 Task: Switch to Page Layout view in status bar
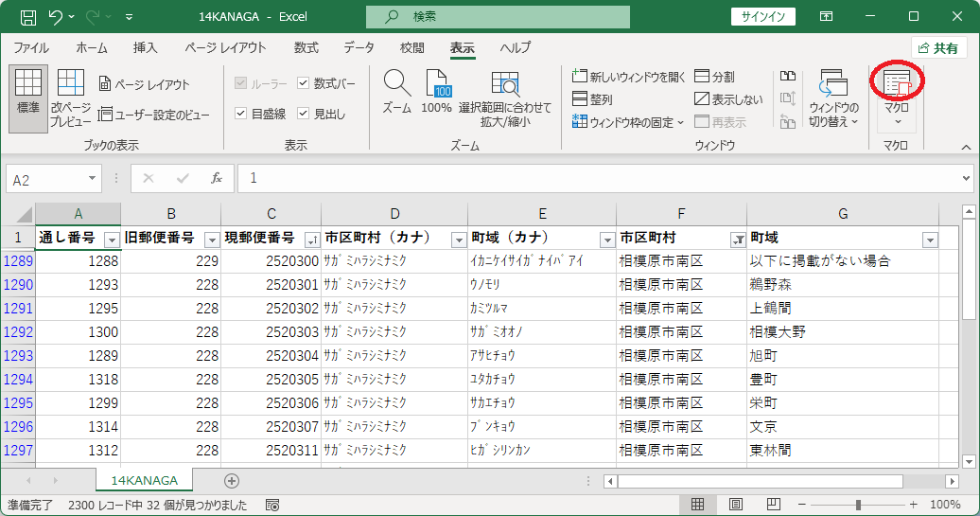[x=736, y=504]
